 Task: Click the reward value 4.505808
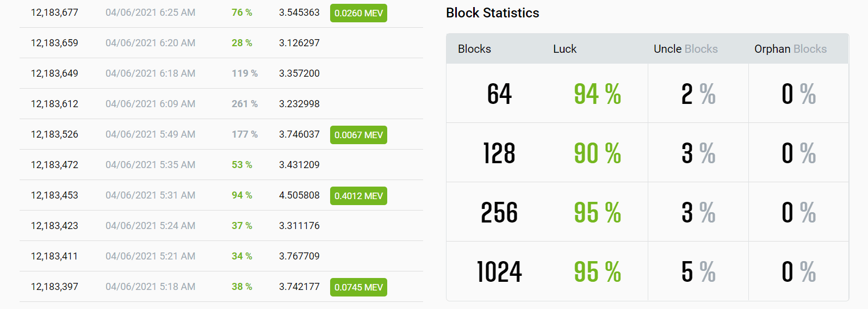tap(299, 195)
